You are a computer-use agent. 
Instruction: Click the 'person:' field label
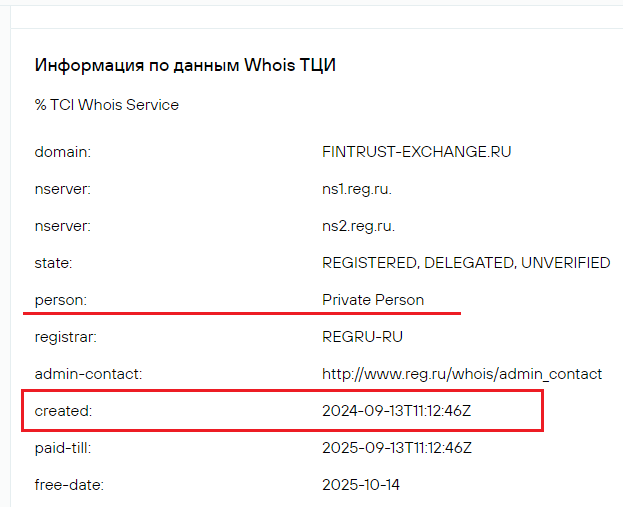click(x=61, y=300)
